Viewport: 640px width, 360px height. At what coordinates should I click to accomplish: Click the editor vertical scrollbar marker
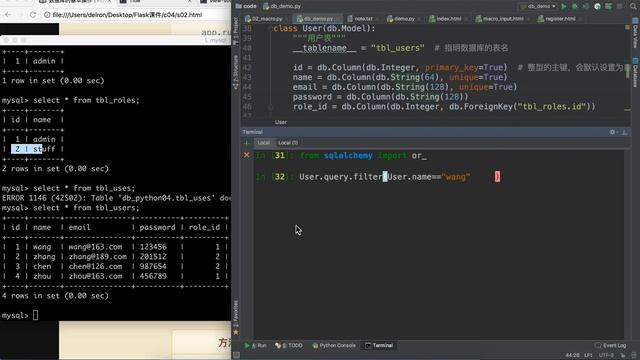click(628, 72)
